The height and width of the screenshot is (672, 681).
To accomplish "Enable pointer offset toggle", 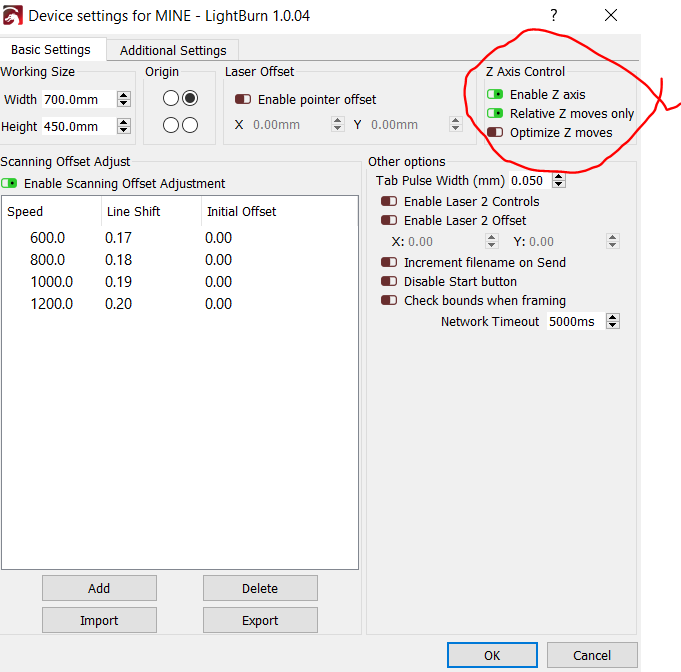I will point(243,99).
